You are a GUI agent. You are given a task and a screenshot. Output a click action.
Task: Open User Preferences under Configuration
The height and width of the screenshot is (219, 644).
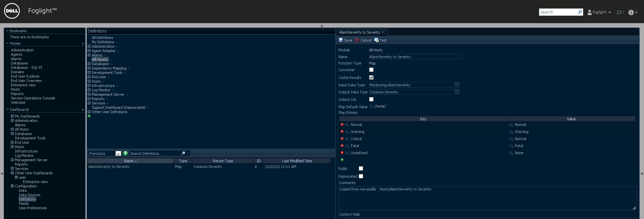tap(33, 208)
